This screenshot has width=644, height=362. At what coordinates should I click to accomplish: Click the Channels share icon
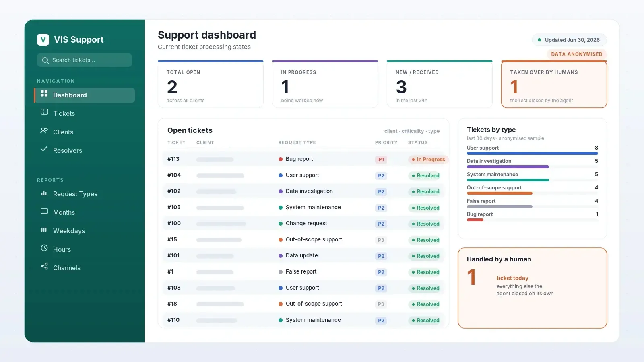coord(44,266)
